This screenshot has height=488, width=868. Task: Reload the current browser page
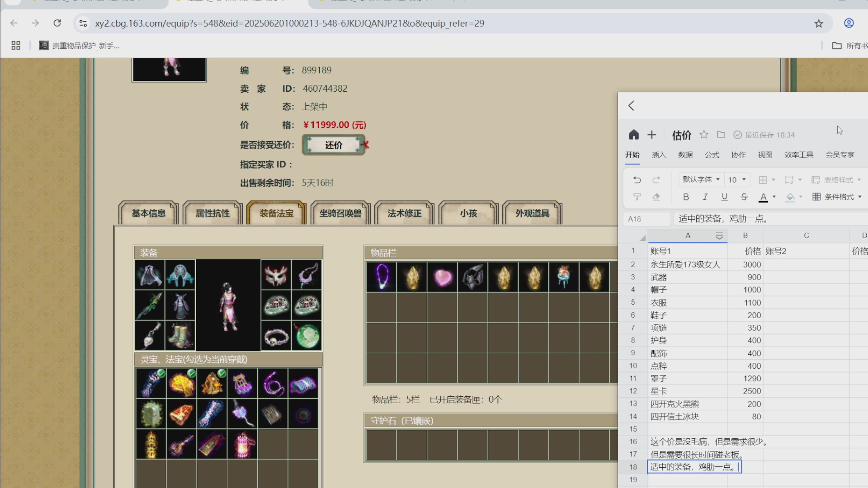pyautogui.click(x=57, y=23)
